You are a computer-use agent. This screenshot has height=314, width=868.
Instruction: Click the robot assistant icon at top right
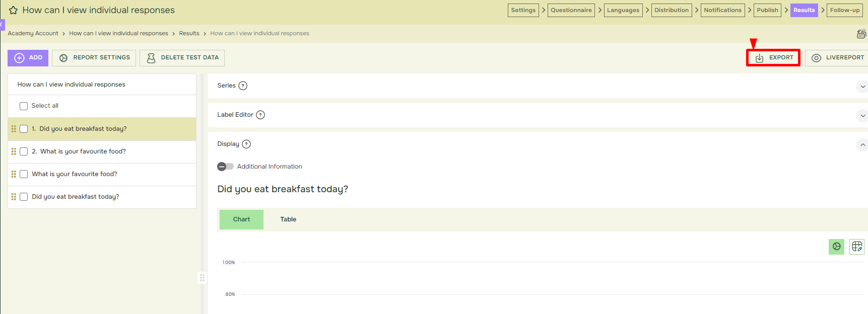click(861, 34)
